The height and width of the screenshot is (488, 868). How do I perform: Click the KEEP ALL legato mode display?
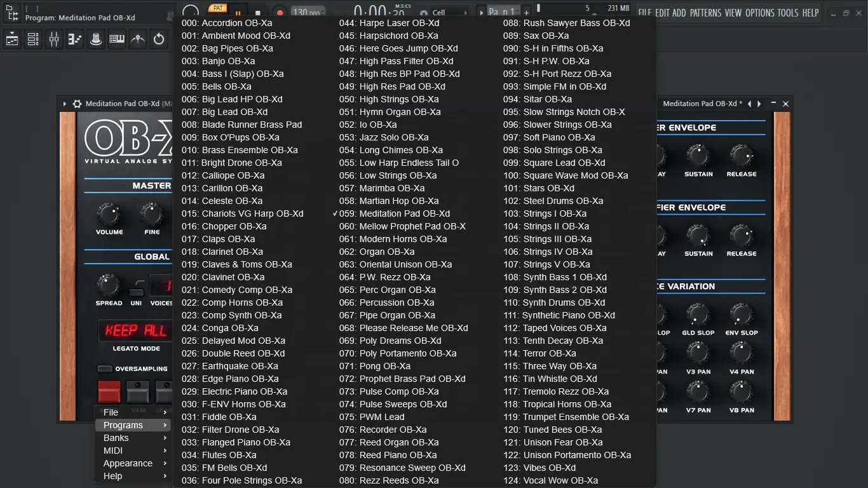pos(136,331)
